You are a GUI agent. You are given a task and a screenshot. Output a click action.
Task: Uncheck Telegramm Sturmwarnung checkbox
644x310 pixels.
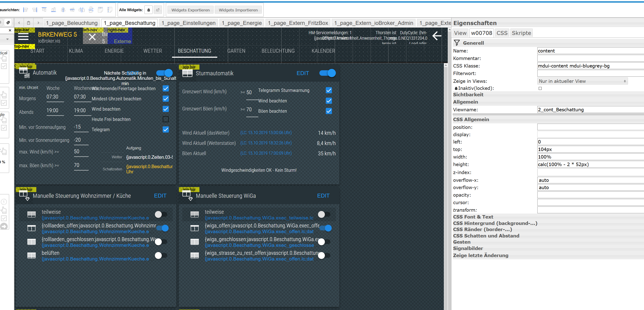tap(329, 90)
